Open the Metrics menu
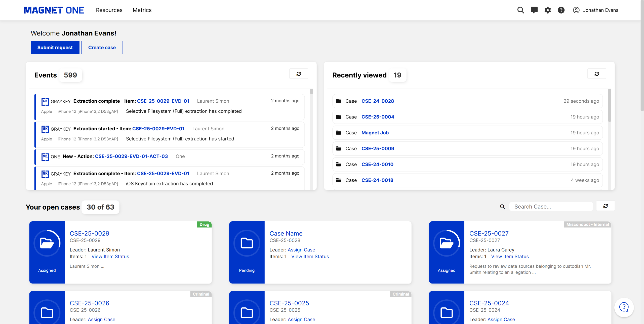The height and width of the screenshot is (324, 644). pyautogui.click(x=142, y=10)
